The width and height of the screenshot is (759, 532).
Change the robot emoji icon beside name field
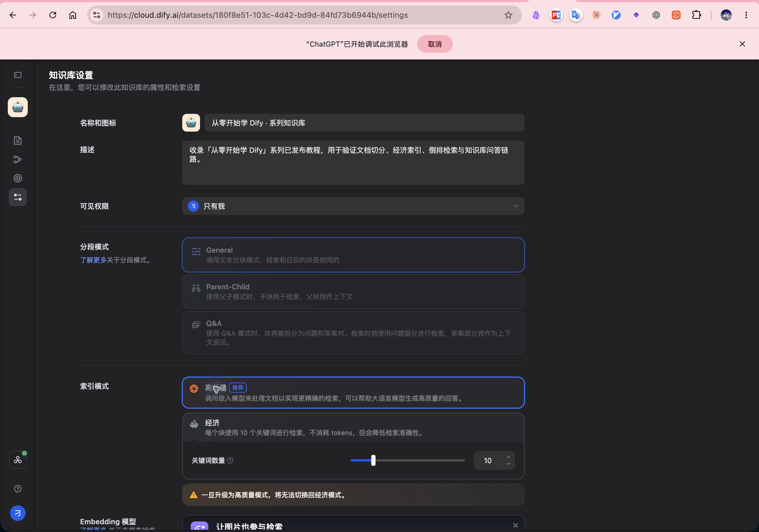pos(191,123)
